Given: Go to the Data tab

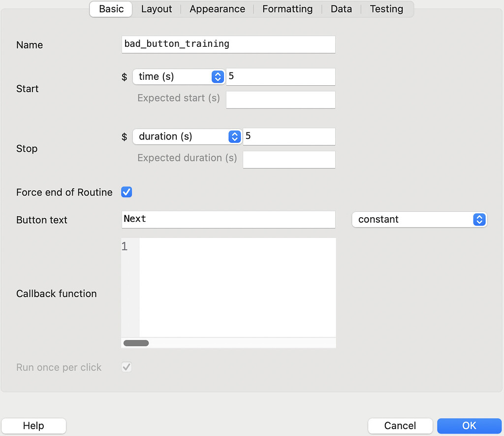Looking at the screenshot, I should [341, 9].
